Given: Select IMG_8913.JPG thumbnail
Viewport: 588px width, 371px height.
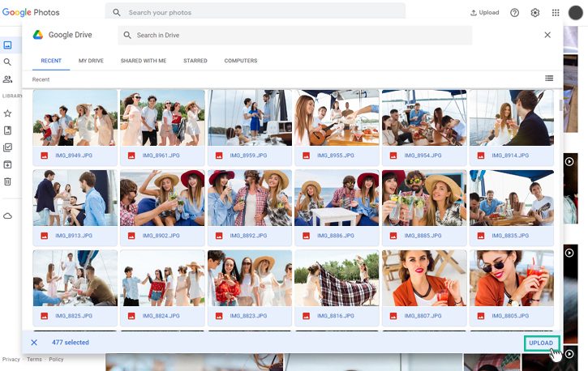Looking at the screenshot, I should (x=75, y=198).
